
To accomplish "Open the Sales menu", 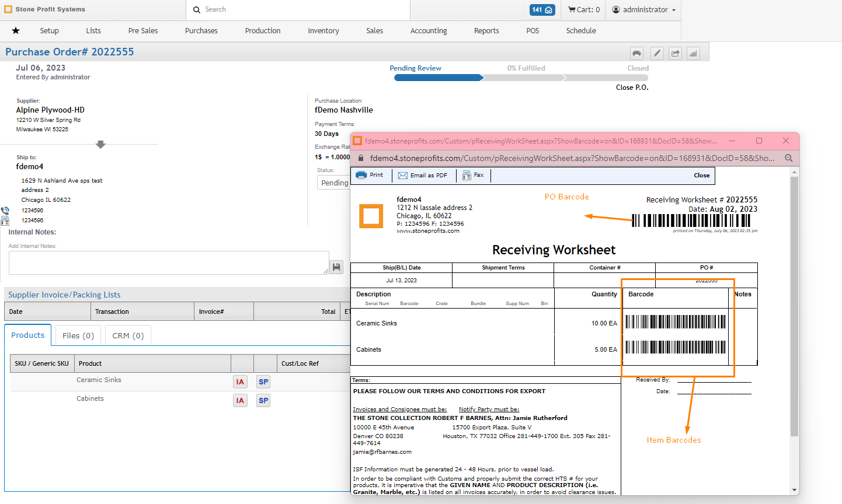I will (375, 31).
